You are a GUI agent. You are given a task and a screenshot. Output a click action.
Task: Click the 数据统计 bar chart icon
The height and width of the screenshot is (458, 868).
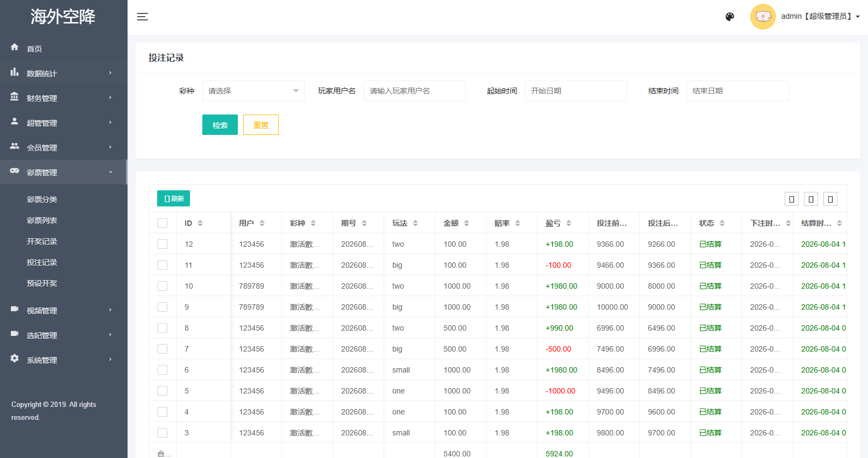click(15, 72)
